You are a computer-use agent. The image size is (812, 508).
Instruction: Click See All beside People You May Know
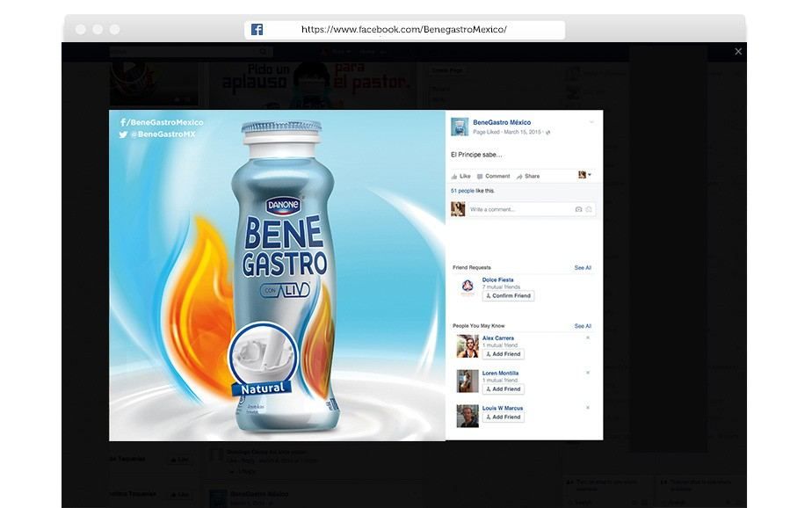(x=583, y=326)
